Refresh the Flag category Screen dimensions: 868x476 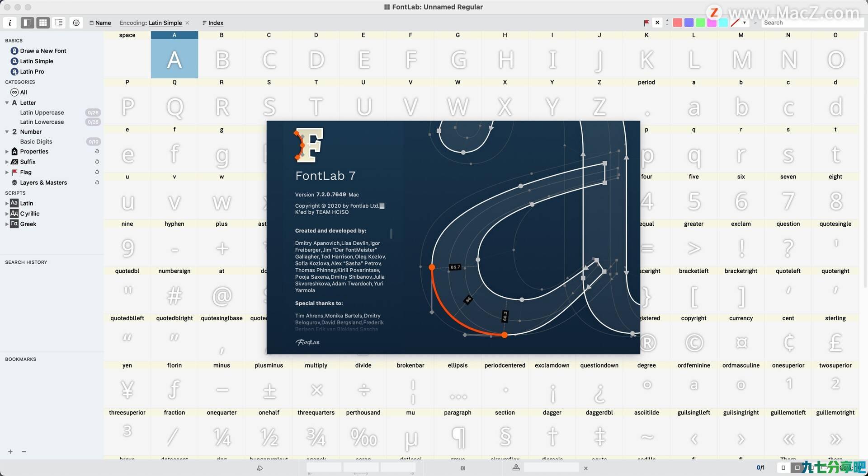[x=97, y=172]
